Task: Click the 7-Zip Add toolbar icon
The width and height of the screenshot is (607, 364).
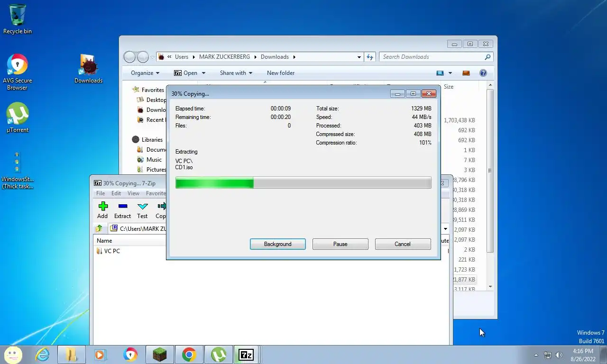Action: tap(102, 210)
